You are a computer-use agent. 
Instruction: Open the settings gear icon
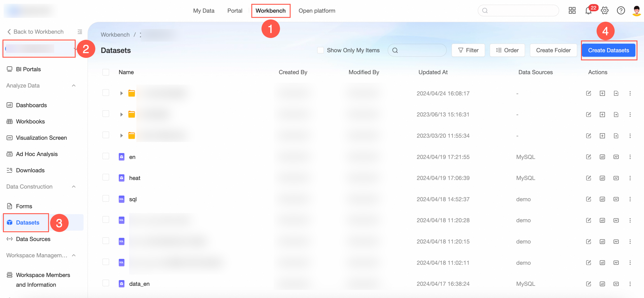click(x=604, y=11)
